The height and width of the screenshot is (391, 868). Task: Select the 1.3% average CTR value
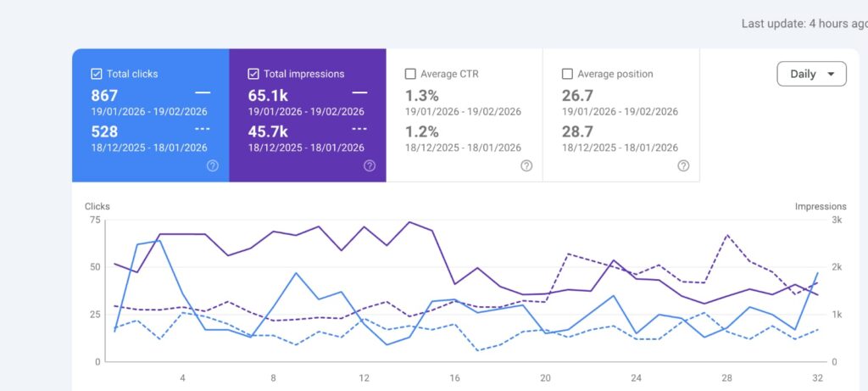422,95
